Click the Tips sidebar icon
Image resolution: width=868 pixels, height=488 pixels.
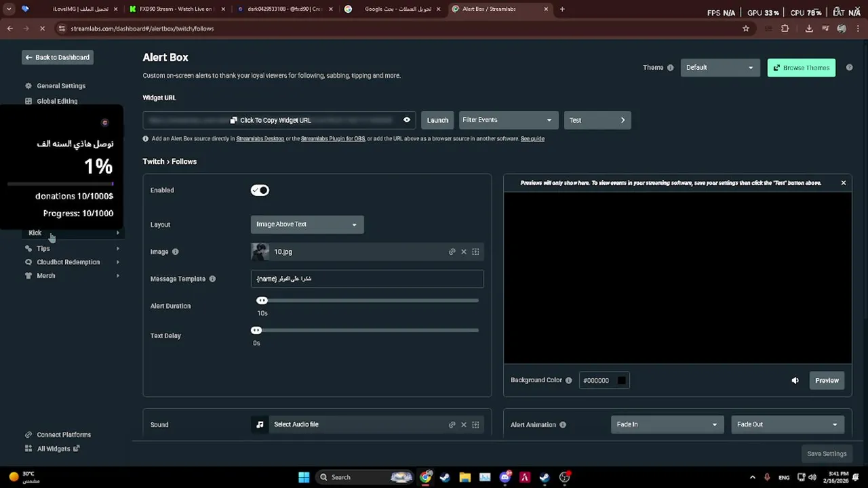28,248
